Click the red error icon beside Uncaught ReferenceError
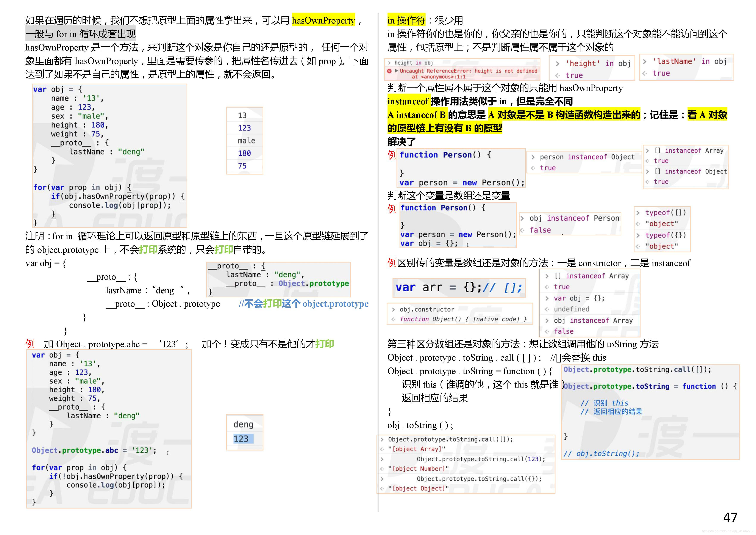 click(389, 71)
